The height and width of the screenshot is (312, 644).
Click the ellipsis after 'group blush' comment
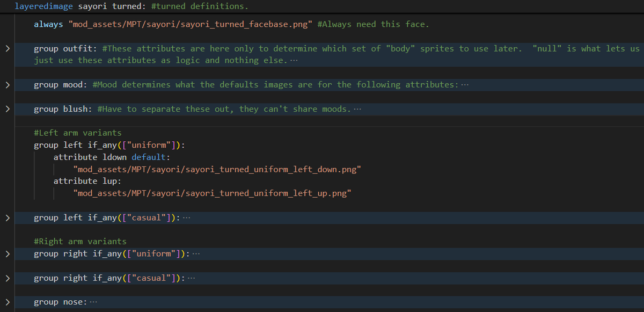click(x=358, y=110)
